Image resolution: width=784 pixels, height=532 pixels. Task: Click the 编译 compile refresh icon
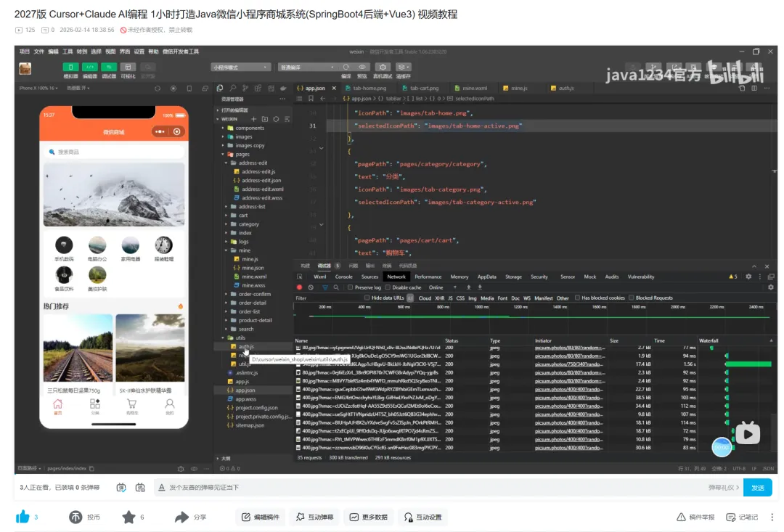[x=346, y=67]
